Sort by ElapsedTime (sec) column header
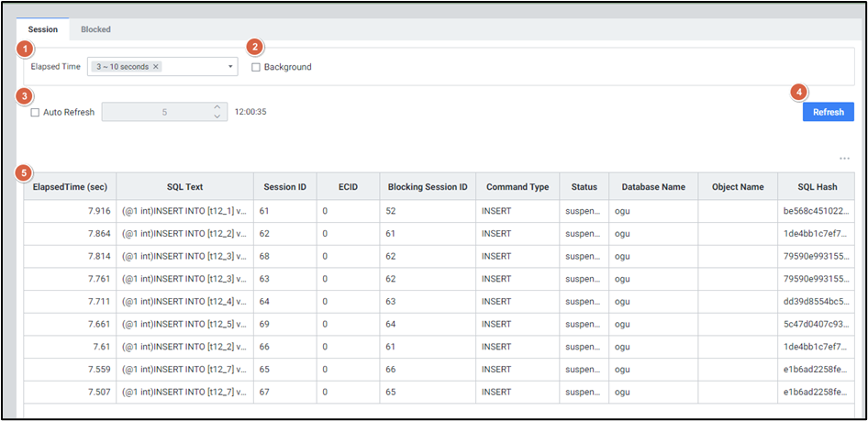This screenshot has height=421, width=868. click(x=70, y=187)
